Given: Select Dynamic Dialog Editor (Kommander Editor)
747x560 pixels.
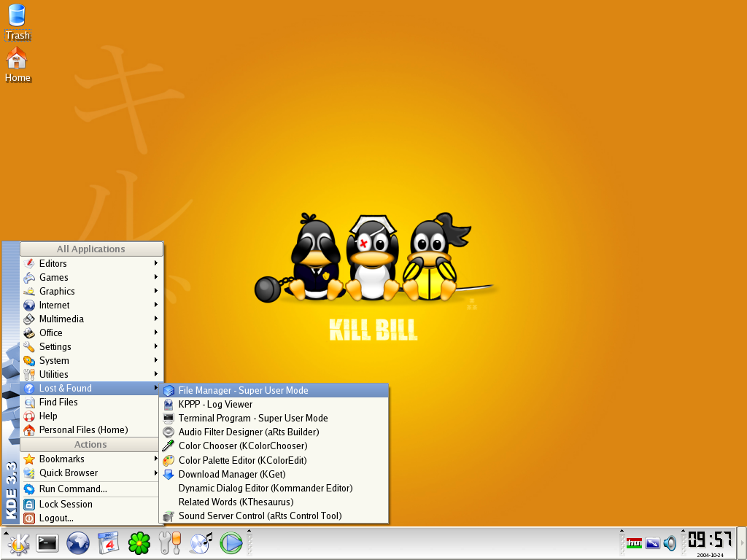Looking at the screenshot, I should (x=274, y=488).
